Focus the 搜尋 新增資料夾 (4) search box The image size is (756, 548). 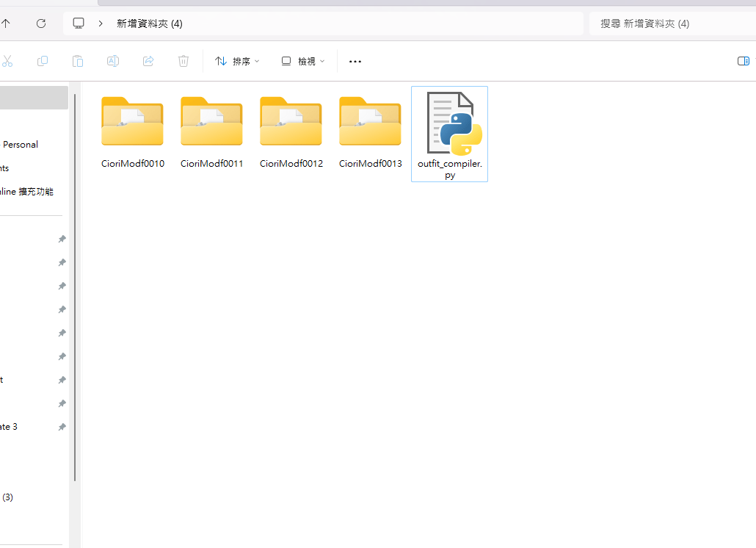pos(672,24)
